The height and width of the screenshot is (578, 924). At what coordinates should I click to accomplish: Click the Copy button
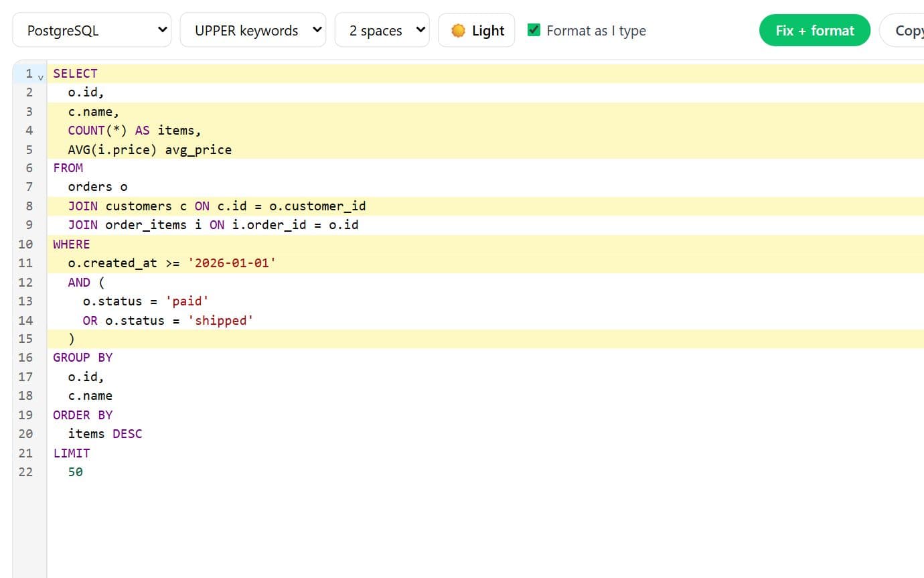coord(902,30)
